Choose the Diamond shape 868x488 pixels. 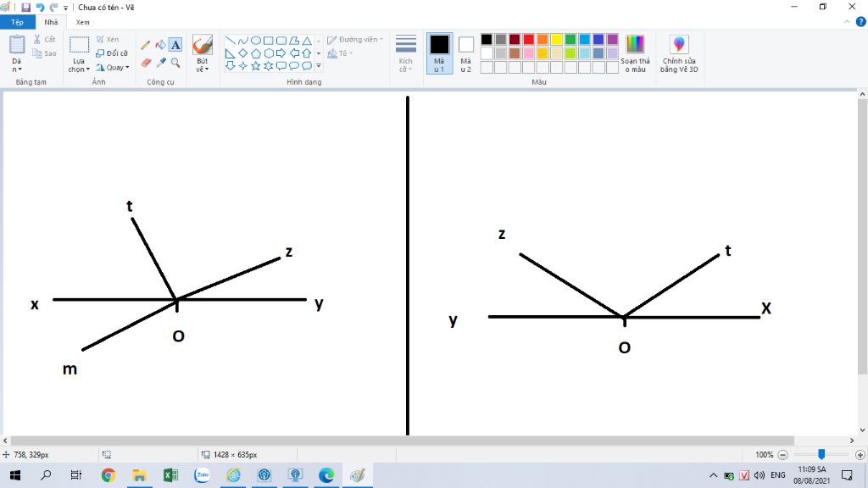coord(243,53)
